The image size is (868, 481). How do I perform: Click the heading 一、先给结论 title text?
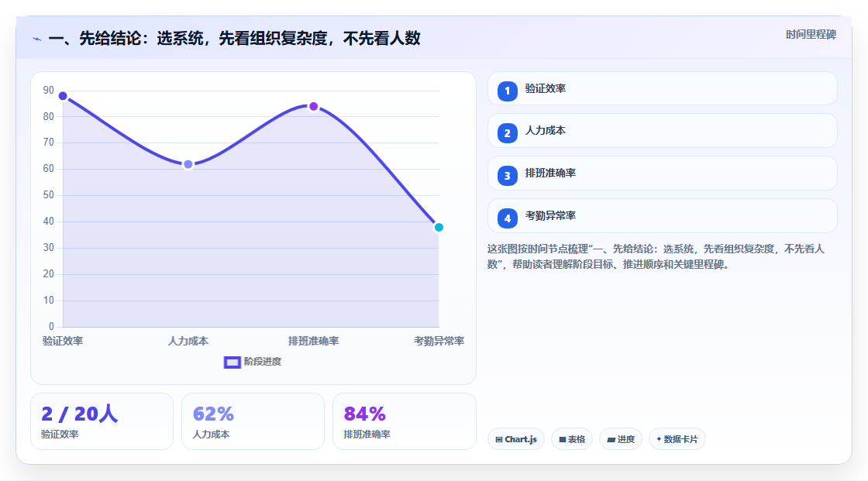tap(235, 39)
